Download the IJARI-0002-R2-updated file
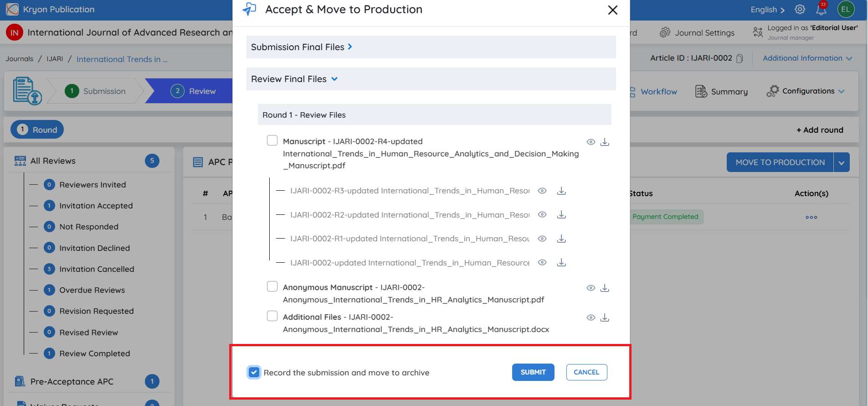Screen dimensions: 868x406 coord(561,214)
